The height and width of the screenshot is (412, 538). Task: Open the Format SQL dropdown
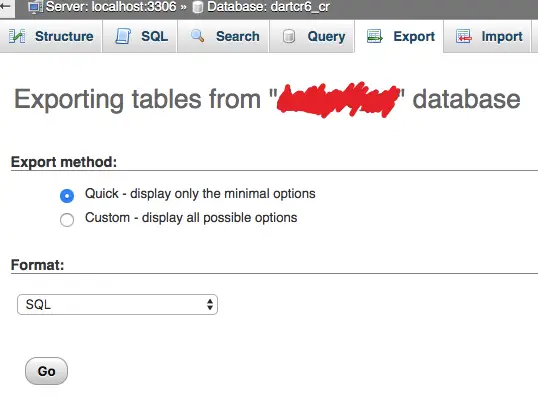(117, 304)
